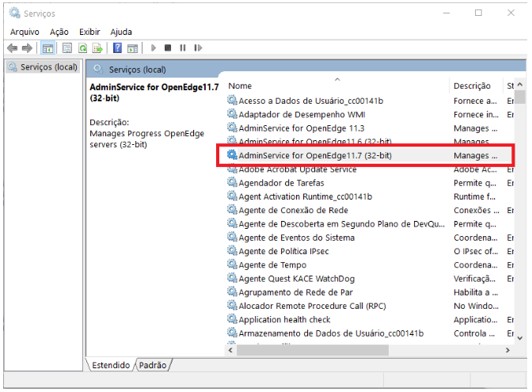532x392 pixels.
Task: Select Acesso a Dados de Usuário_cc00141b service
Action: [x=370, y=101]
